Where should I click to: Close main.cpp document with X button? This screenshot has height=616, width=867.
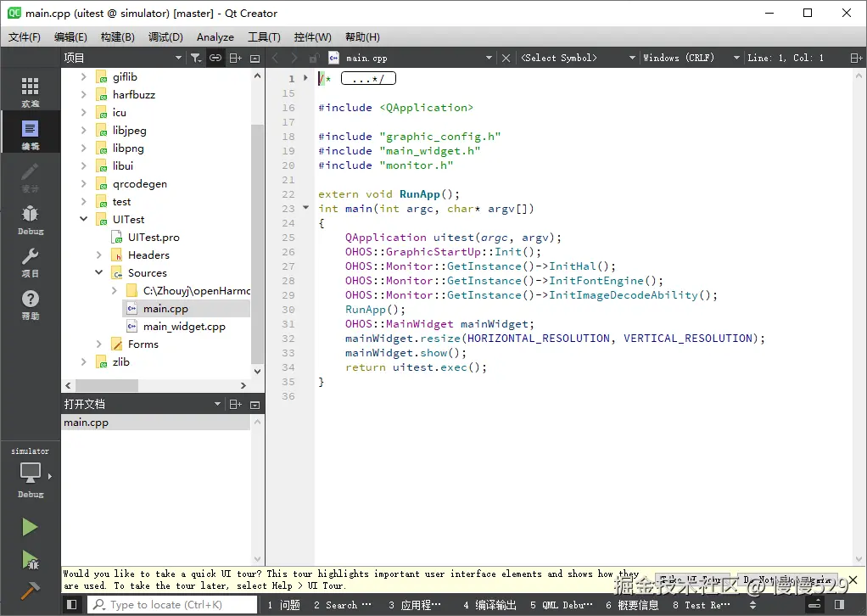tap(506, 58)
